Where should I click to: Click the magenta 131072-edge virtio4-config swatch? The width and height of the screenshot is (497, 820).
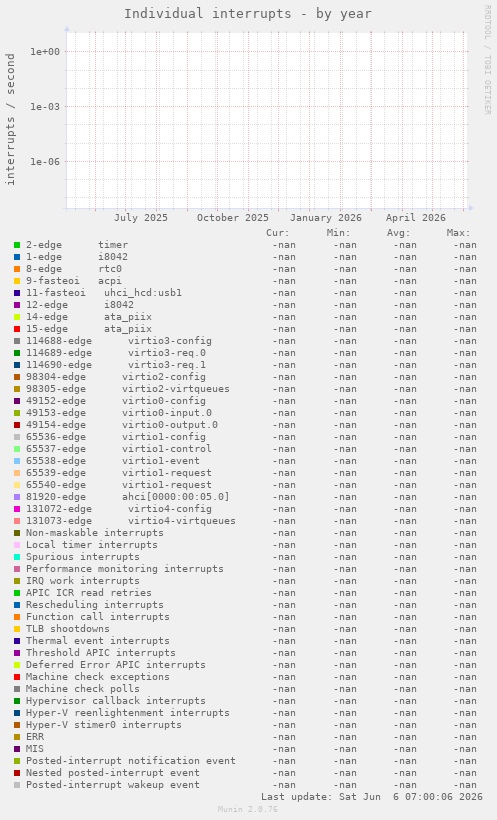click(x=17, y=509)
